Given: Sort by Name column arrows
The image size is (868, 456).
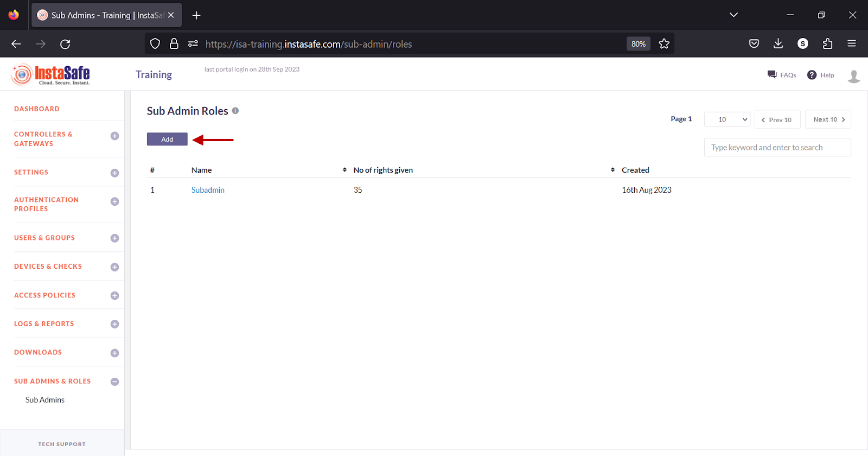Looking at the screenshot, I should point(344,170).
